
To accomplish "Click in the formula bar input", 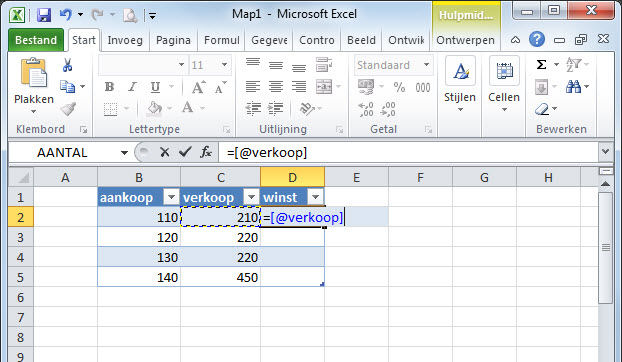I will [409, 153].
